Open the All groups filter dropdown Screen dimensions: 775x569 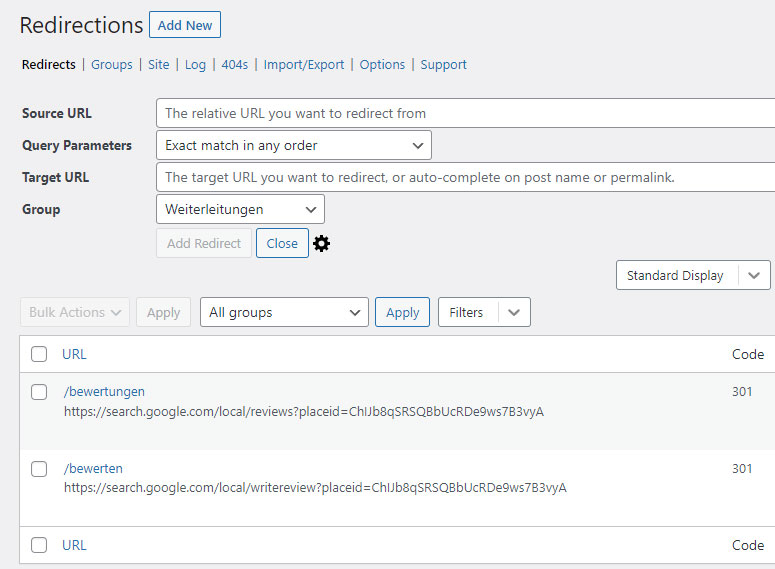(x=284, y=312)
